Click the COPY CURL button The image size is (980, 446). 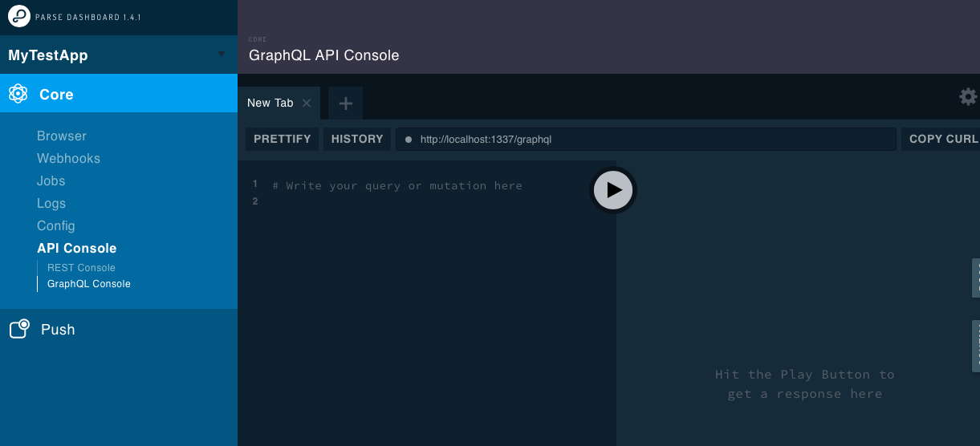[x=942, y=139]
